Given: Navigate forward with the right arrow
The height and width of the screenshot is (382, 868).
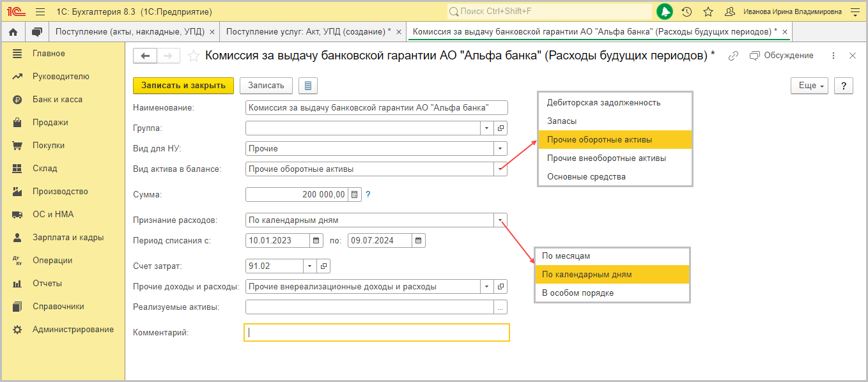Looking at the screenshot, I should tap(168, 56).
